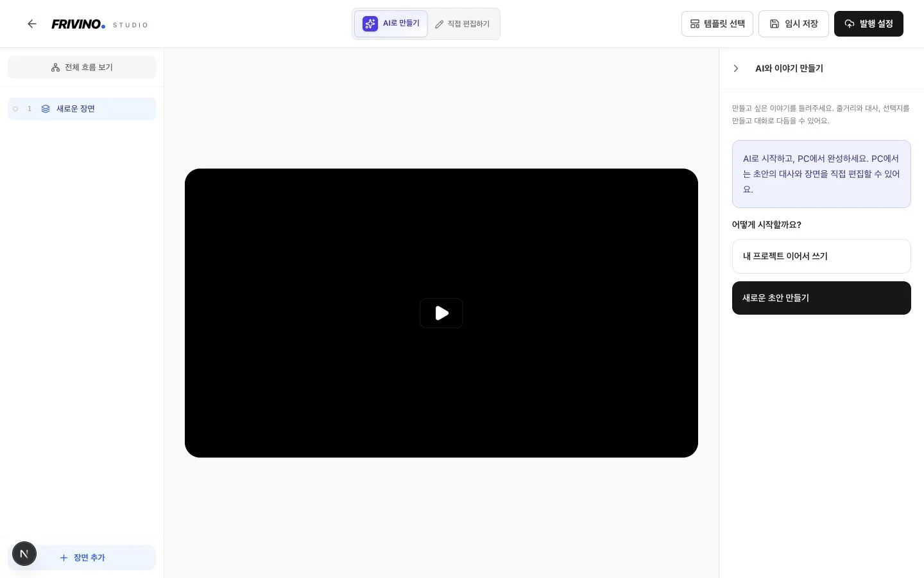Open 전체 흐름 보기 flow view
The height and width of the screenshot is (578, 924).
81,67
